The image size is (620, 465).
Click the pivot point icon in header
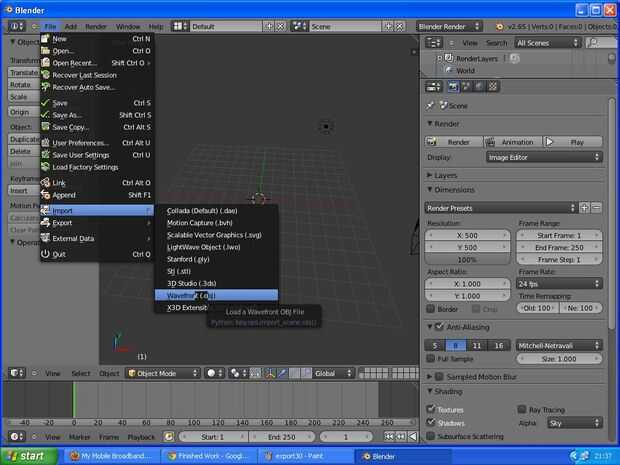[x=239, y=373]
